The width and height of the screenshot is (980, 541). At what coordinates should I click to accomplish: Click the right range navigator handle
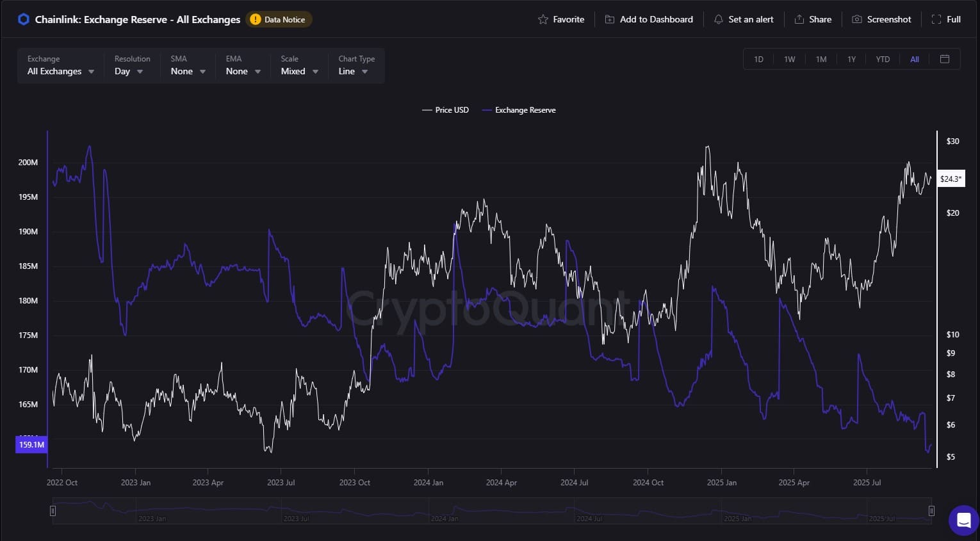tap(931, 511)
